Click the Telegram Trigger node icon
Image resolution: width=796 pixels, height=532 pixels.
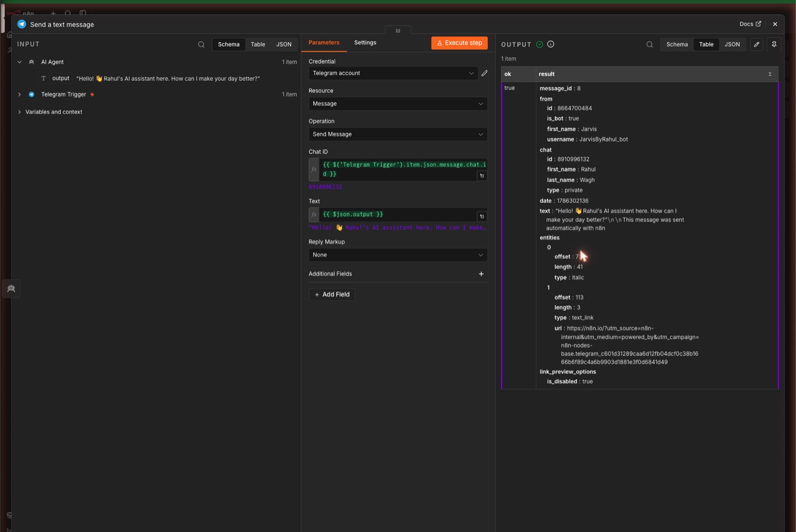click(31, 94)
